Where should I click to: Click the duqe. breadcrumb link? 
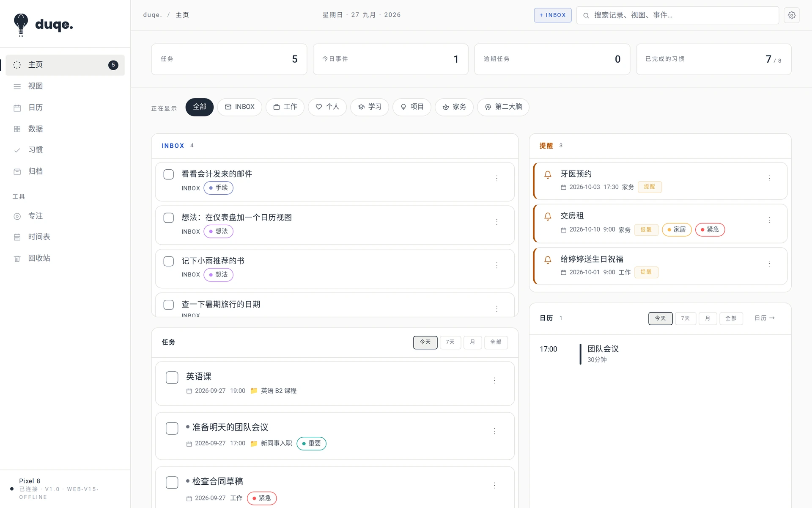coord(153,15)
